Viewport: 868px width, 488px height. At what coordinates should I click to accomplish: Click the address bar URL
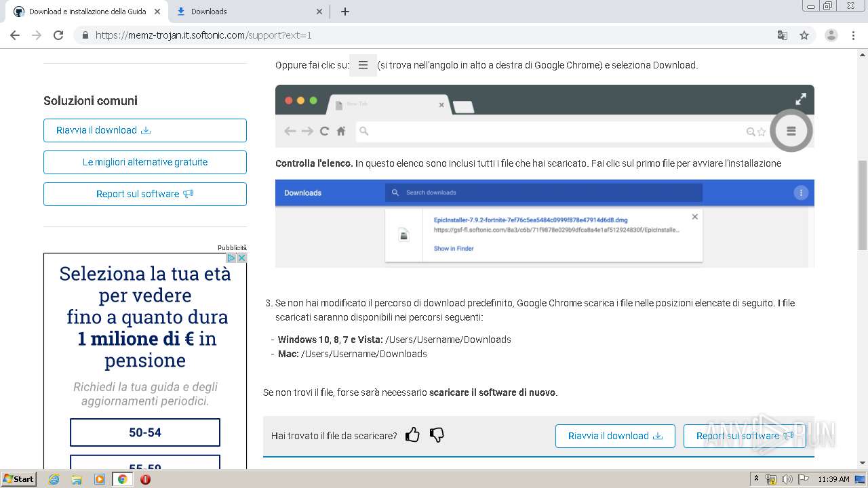[203, 35]
